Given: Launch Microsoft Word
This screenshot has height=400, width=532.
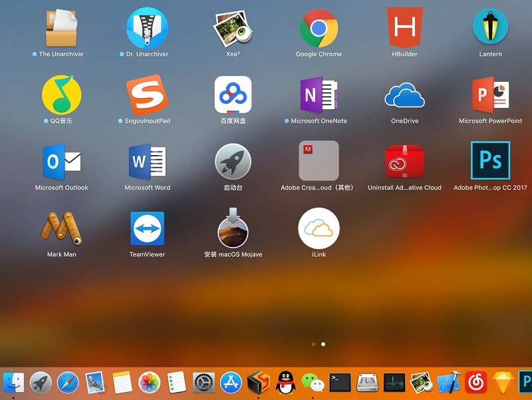Looking at the screenshot, I should (147, 161).
